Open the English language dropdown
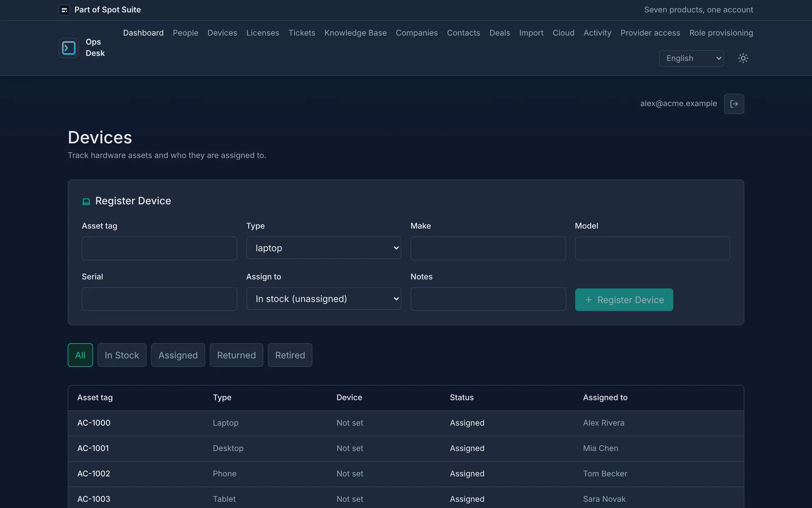Viewport: 812px width, 508px height. (x=691, y=58)
